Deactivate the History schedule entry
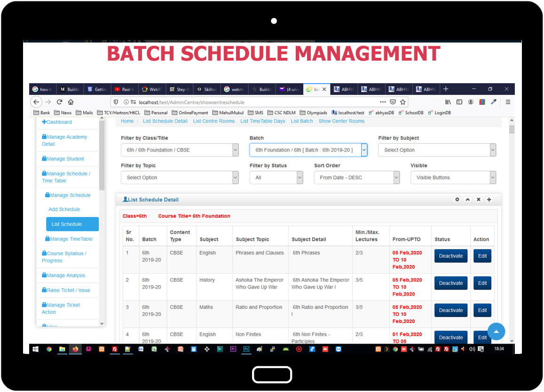Screen dimensions: 544x392 (x=450, y=282)
